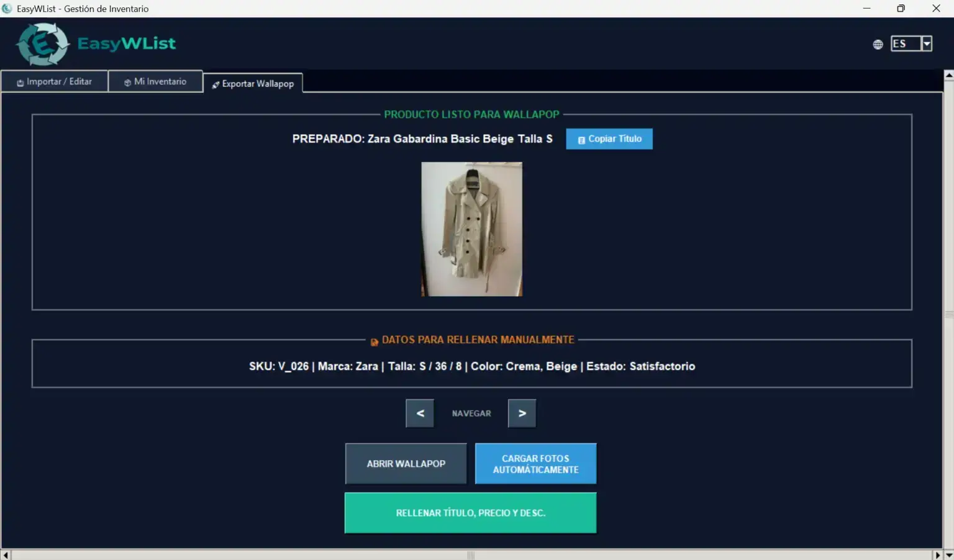Click the EasyWList icon in the title bar

[x=7, y=8]
